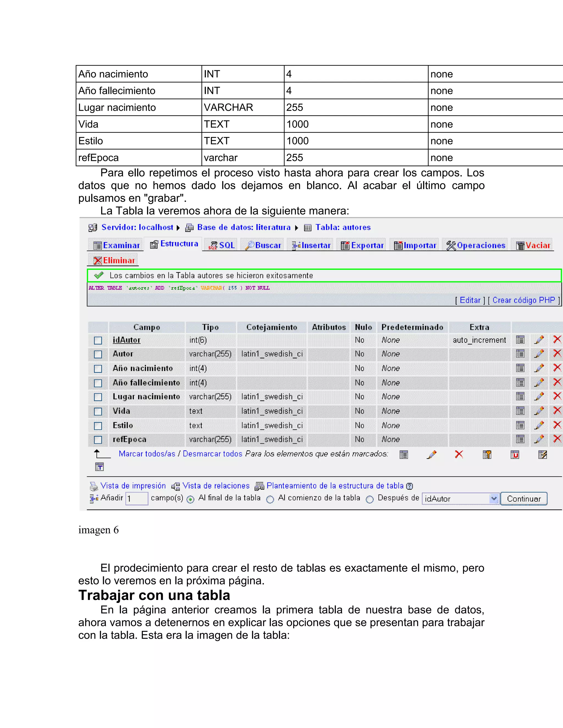The width and height of the screenshot is (563, 728).
Task: Delete the Lugar nacimiento field
Action: 557,396
